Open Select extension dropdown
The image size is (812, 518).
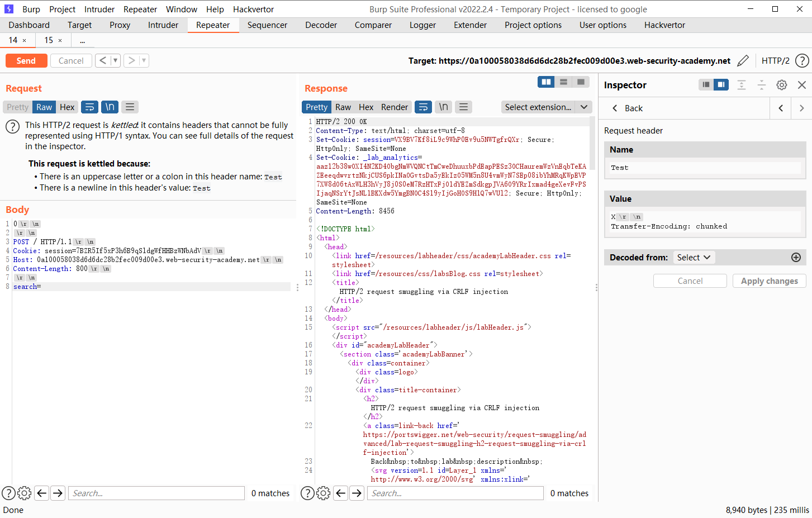point(547,107)
